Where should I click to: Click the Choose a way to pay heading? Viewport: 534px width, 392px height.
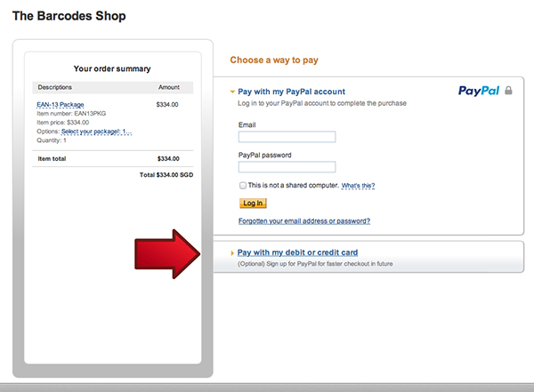(274, 60)
